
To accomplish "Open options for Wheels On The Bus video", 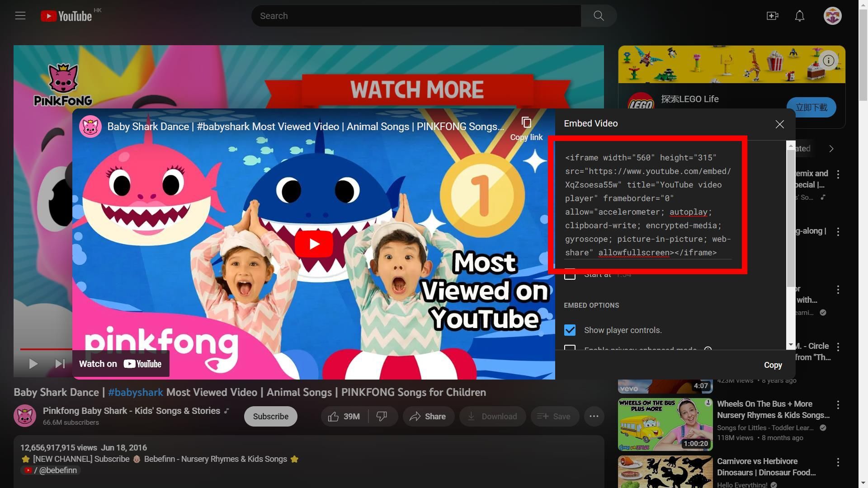I will click(838, 405).
